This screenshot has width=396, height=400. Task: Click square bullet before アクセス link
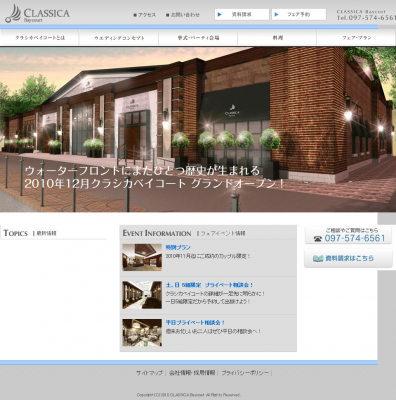135,15
